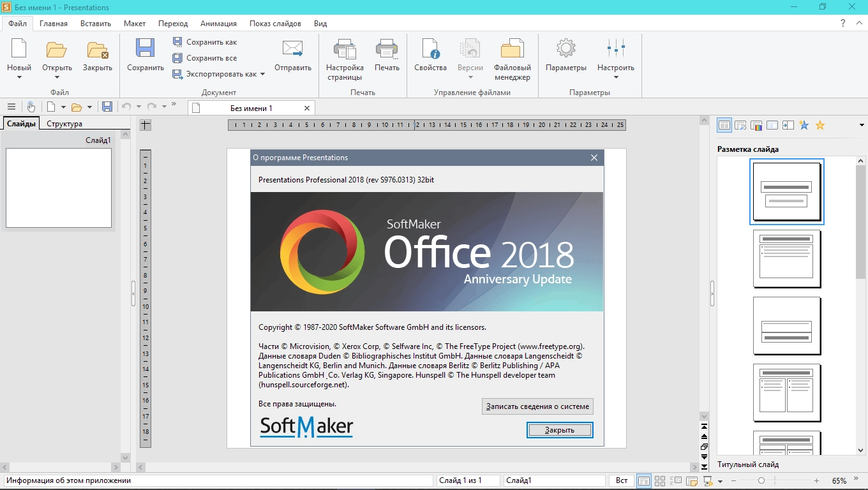Expand the sidebar options dropdown arrow
The width and height of the screenshot is (868, 490).
(x=862, y=125)
